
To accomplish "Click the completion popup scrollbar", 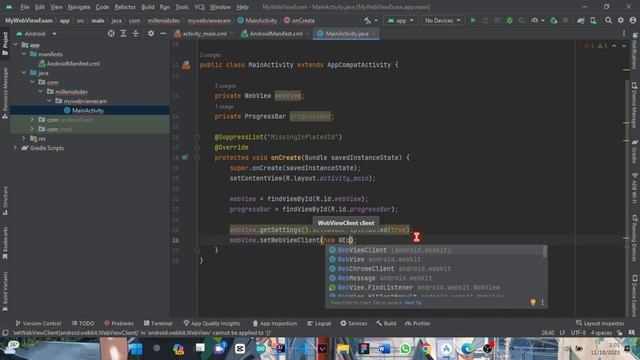I will point(545,252).
